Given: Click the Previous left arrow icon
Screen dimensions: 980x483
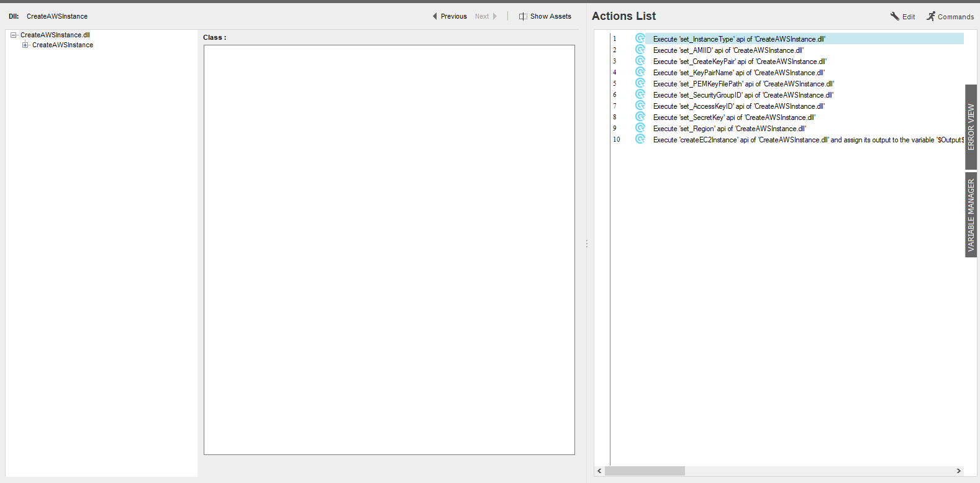Looking at the screenshot, I should coord(435,16).
